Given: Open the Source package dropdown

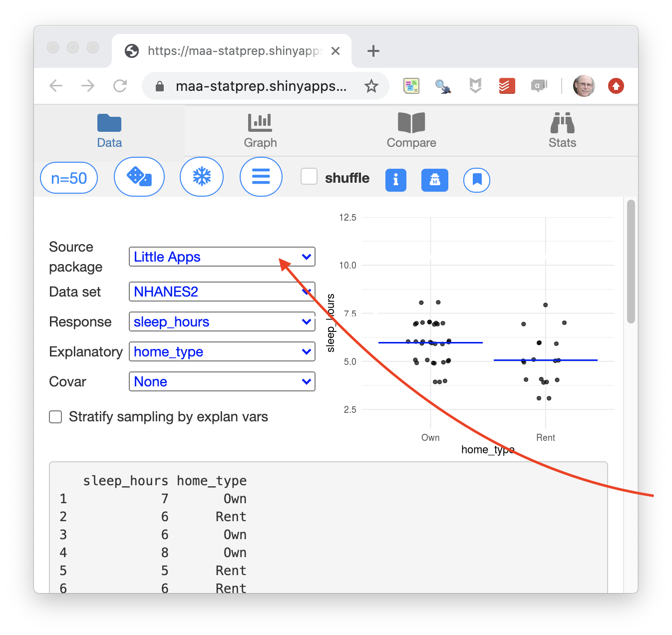Looking at the screenshot, I should pos(222,257).
